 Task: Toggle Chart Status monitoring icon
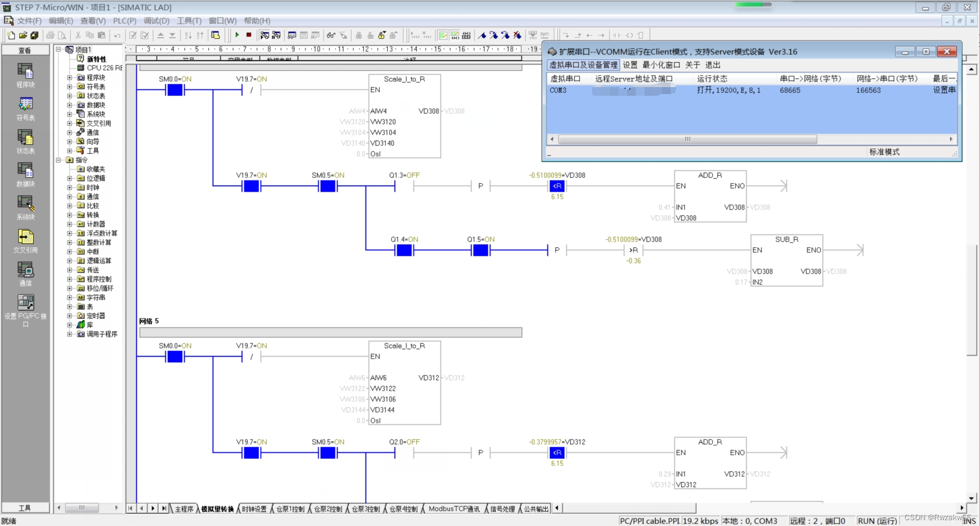(x=292, y=35)
